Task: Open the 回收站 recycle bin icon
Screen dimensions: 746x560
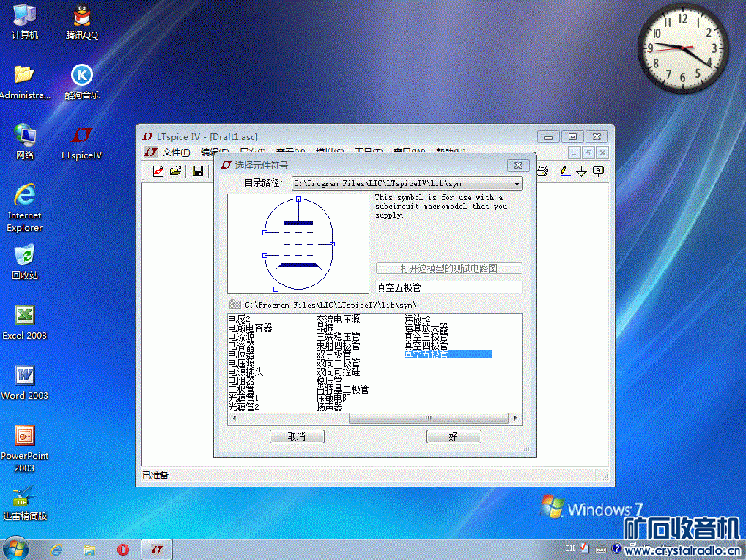Action: pyautogui.click(x=25, y=262)
